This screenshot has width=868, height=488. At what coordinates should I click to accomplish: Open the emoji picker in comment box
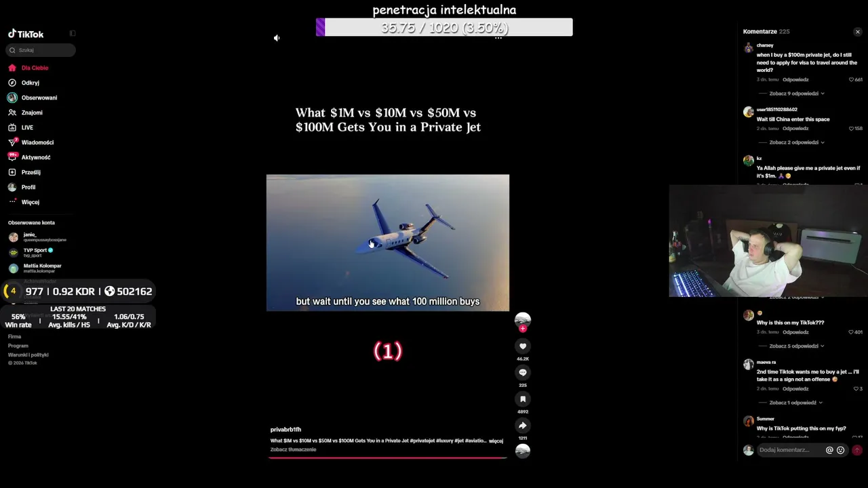tap(841, 450)
